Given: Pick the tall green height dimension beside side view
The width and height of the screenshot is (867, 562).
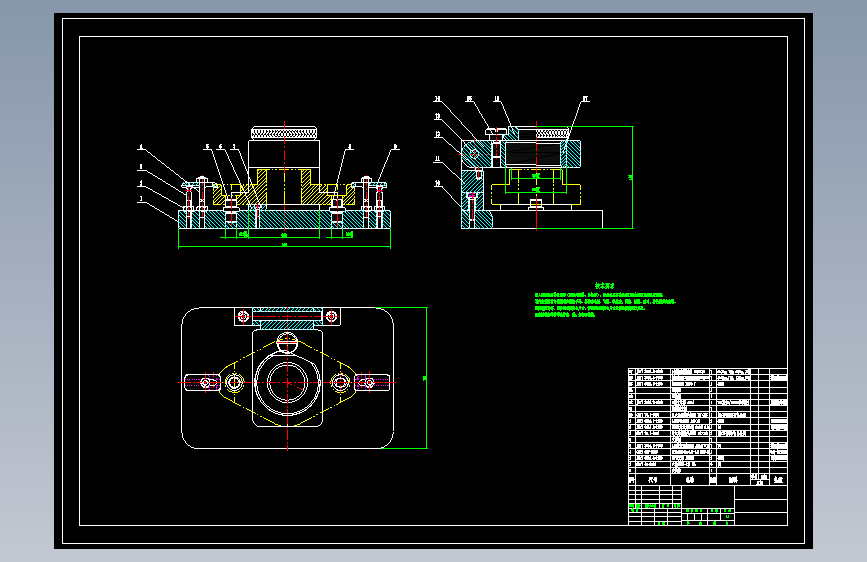Looking at the screenshot, I should 631,177.
